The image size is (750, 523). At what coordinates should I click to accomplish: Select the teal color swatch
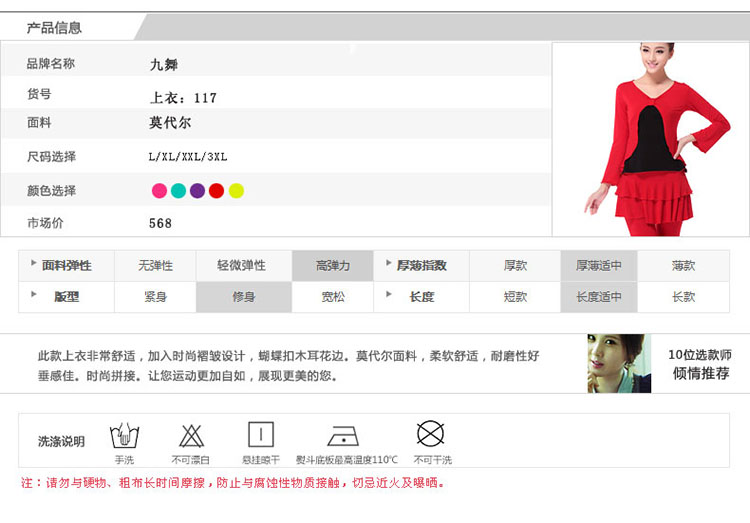coord(178,191)
